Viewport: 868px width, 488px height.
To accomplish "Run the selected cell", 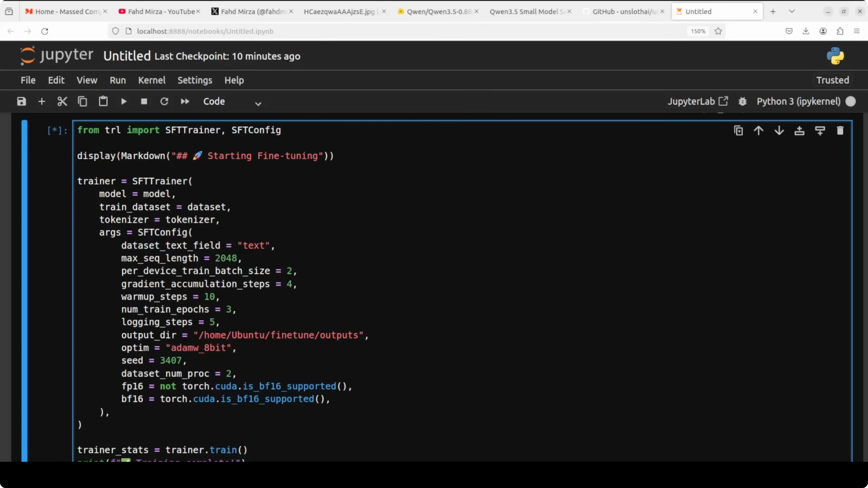I will click(x=123, y=101).
